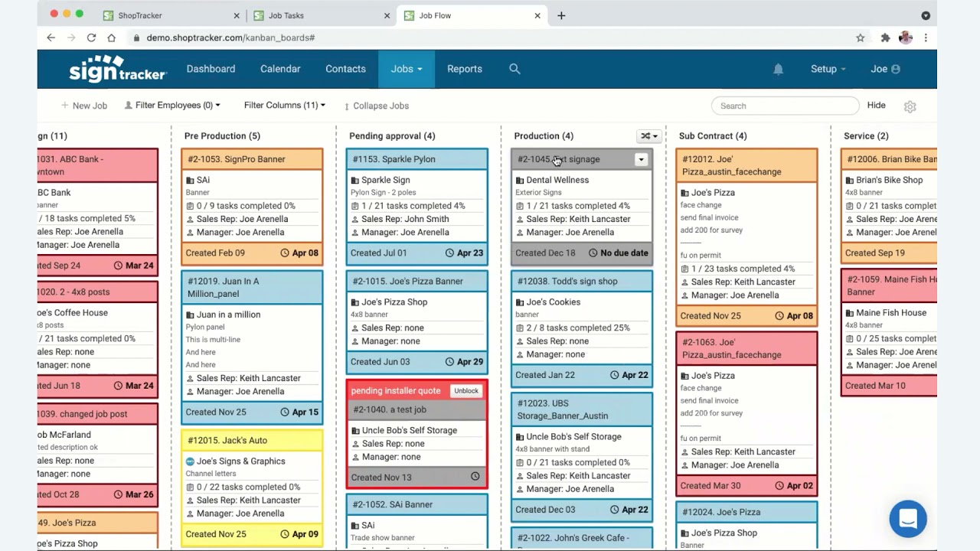Click the building icon beside Dental Wellness
Viewport: 980px width, 551px height.
point(520,181)
